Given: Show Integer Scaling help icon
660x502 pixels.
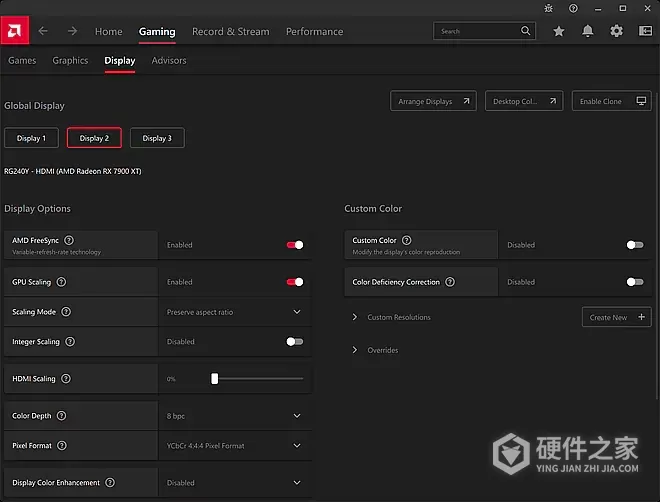Looking at the screenshot, I should [x=70, y=342].
